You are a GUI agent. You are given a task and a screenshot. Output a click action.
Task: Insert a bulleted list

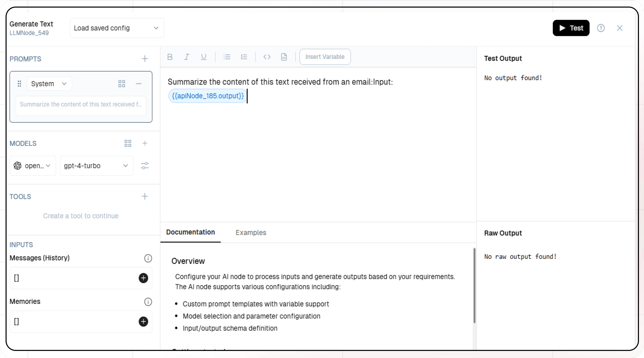pos(227,57)
